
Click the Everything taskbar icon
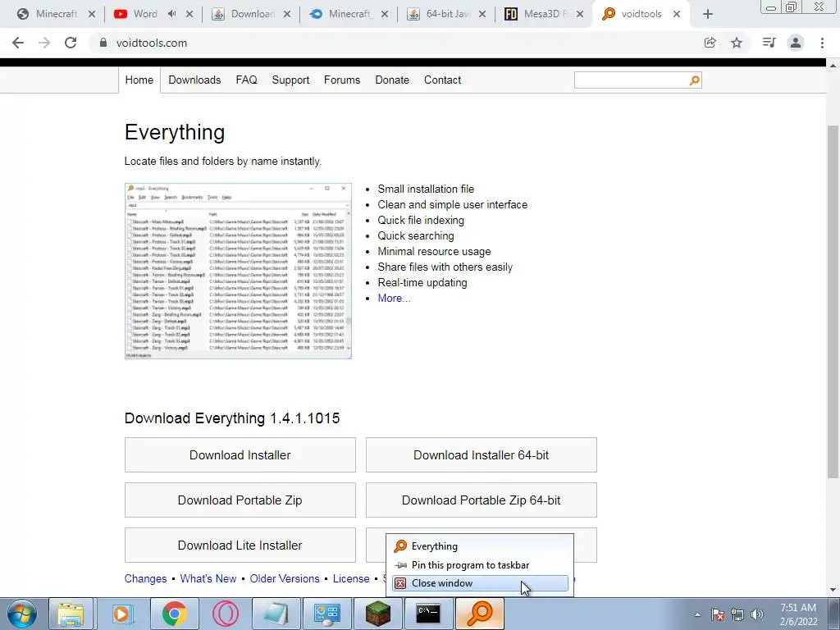click(x=479, y=614)
